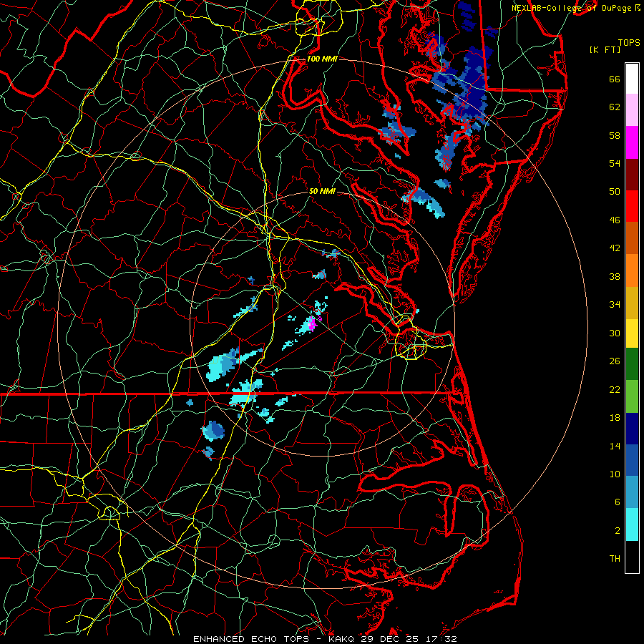Click the dark orange legend swatch

click(632, 238)
